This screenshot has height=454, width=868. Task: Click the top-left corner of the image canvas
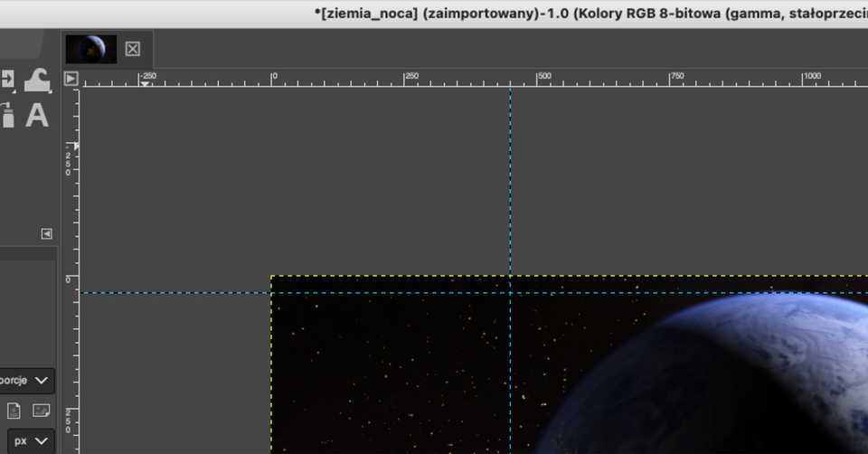coord(272,277)
